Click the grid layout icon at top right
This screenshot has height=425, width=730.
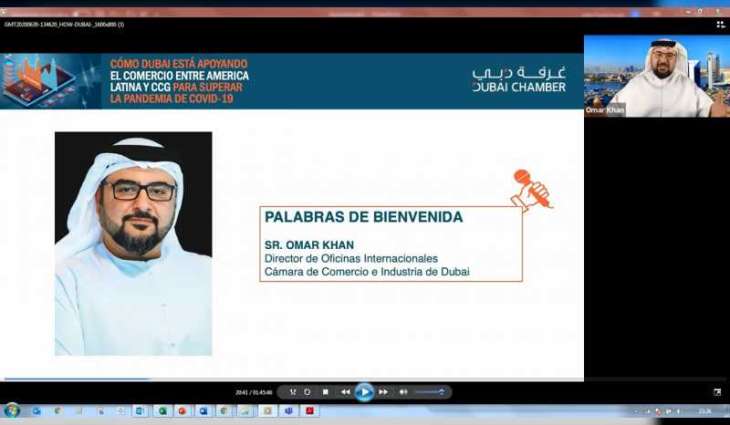720,24
